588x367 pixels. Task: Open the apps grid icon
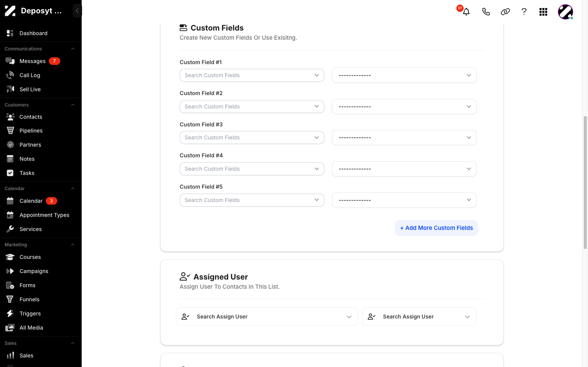pos(543,12)
